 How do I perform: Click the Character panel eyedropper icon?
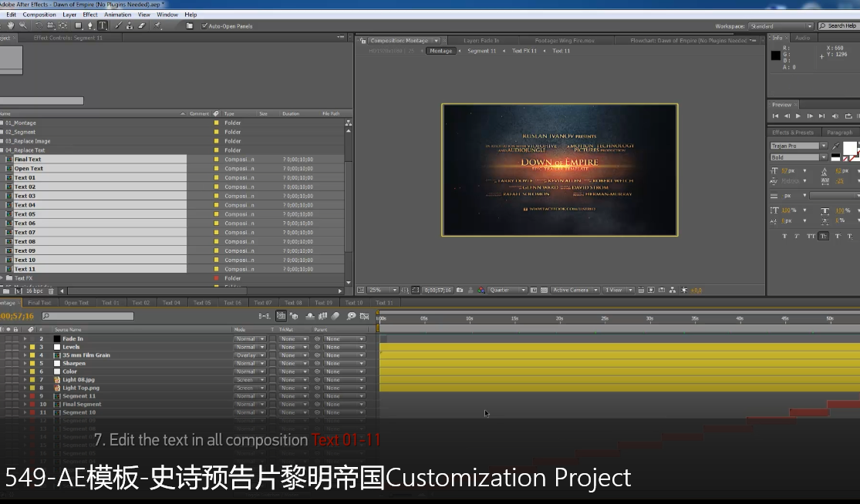[x=835, y=146]
